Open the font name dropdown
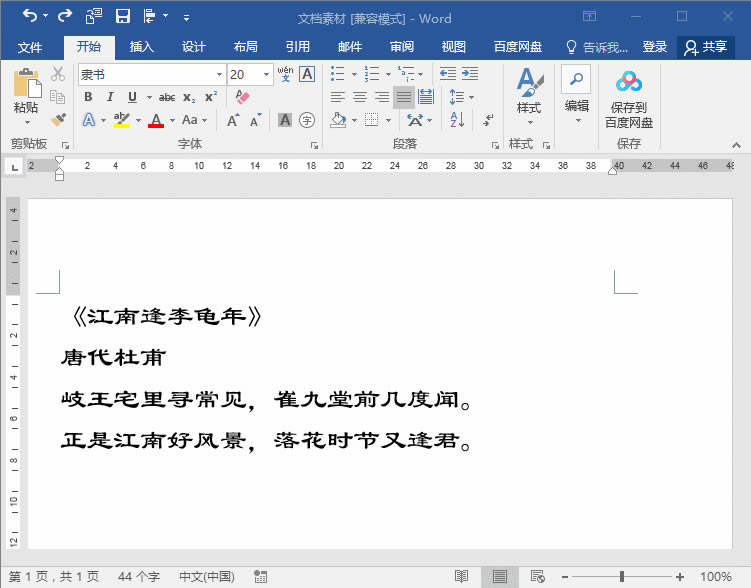This screenshot has width=751, height=588. coord(219,74)
